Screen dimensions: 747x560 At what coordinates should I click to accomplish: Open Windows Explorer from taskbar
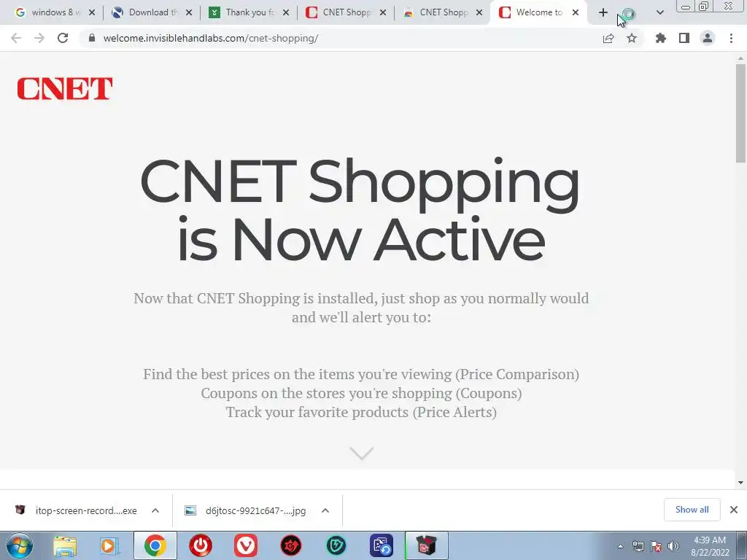pyautogui.click(x=65, y=545)
